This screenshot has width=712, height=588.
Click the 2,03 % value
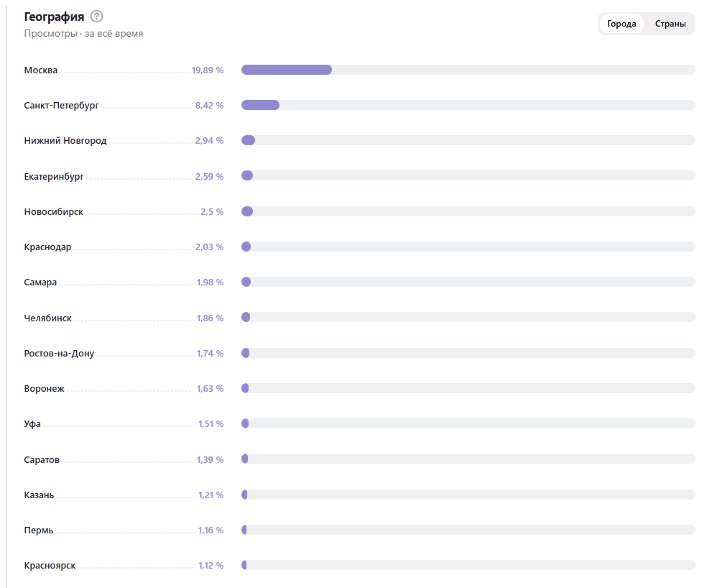pos(209,247)
